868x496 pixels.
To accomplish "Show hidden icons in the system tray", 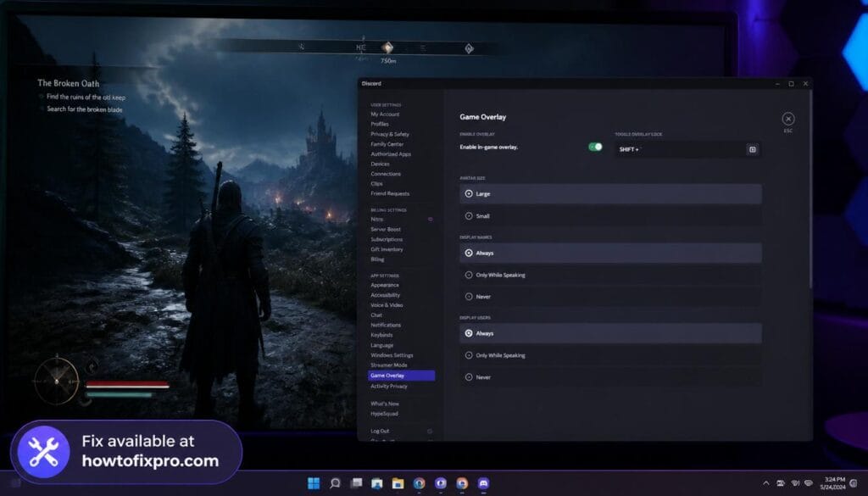I will (765, 483).
